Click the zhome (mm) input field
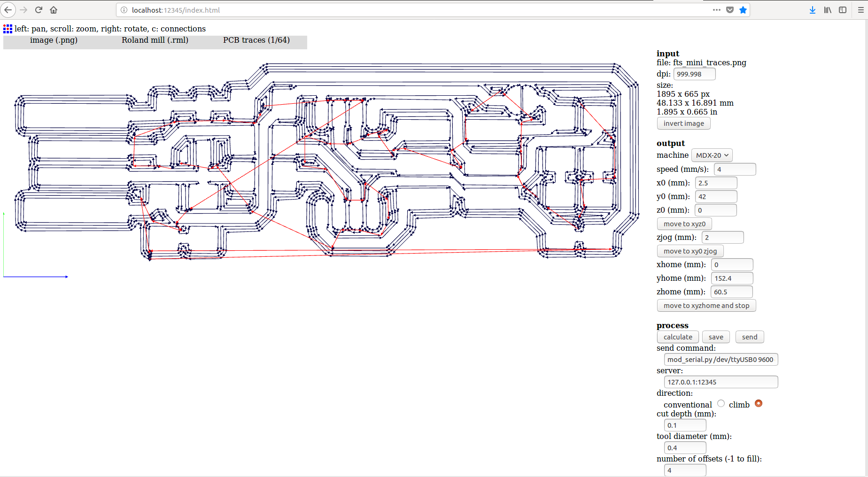The image size is (868, 477). [x=732, y=292]
